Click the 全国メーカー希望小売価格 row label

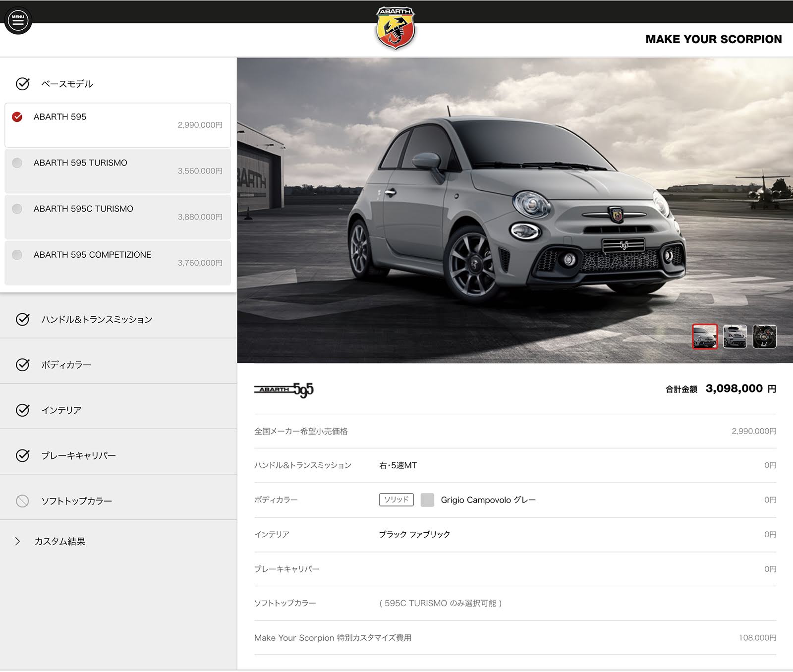click(x=301, y=431)
